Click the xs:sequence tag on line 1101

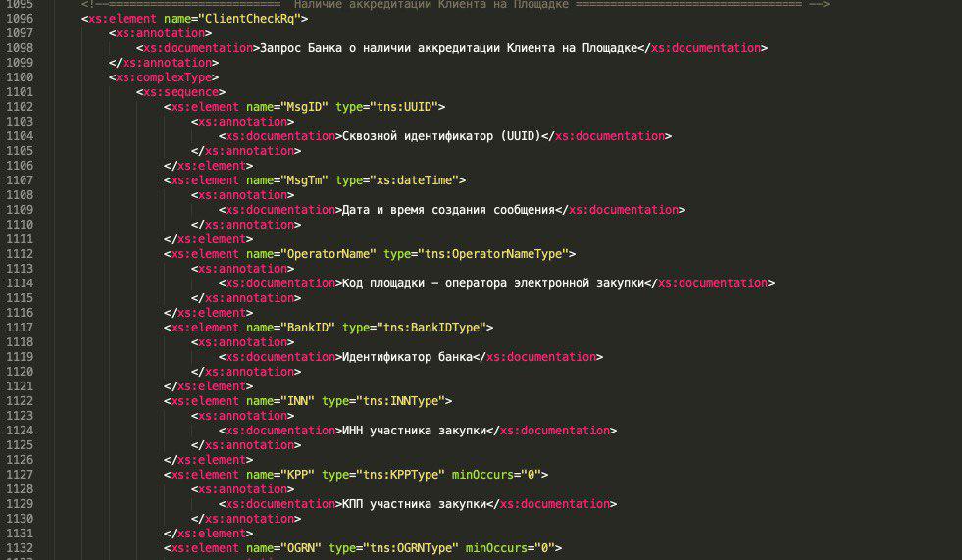click(x=181, y=92)
